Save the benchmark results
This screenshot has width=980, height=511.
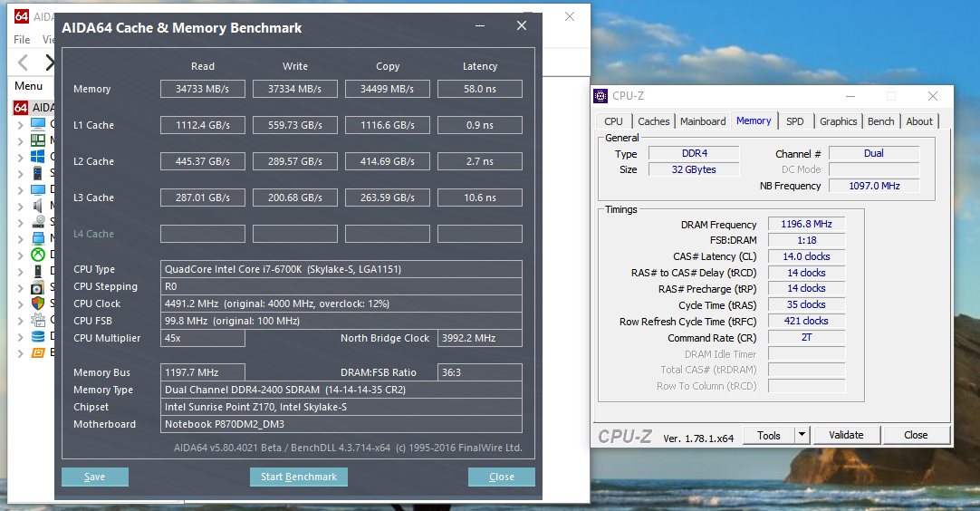pos(95,477)
